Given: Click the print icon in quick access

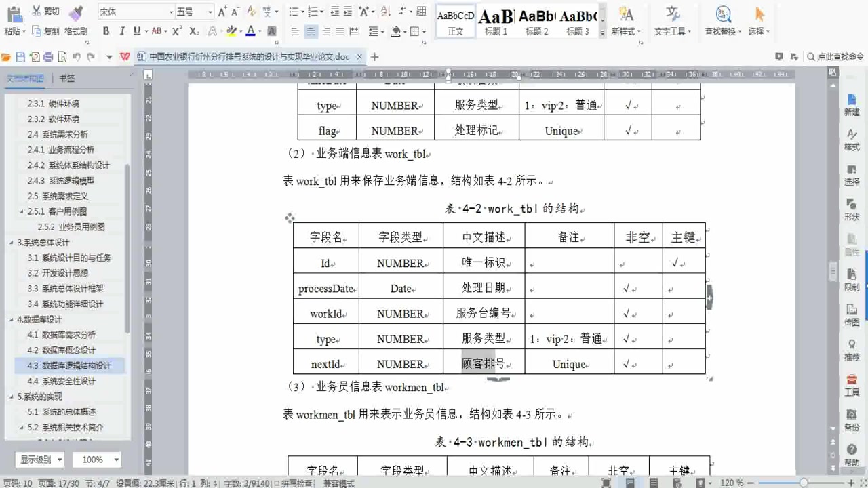Looking at the screenshot, I should tap(48, 57).
